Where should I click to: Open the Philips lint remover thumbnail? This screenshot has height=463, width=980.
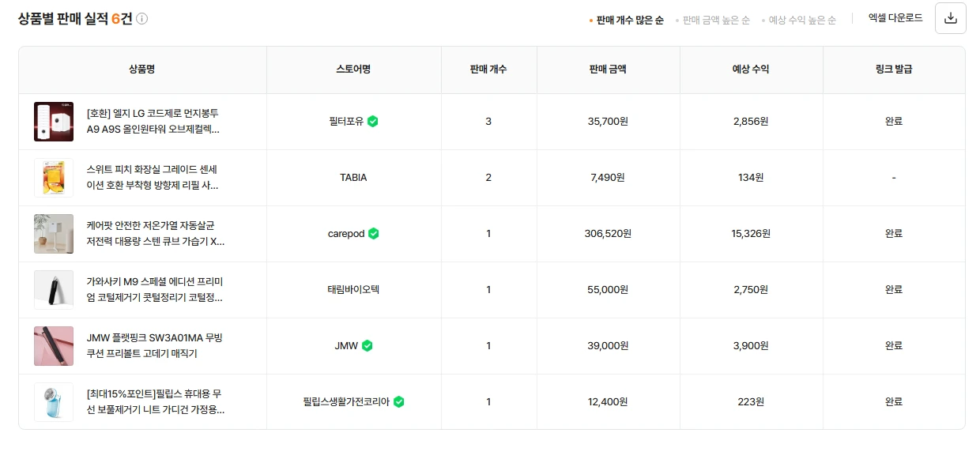(x=54, y=402)
